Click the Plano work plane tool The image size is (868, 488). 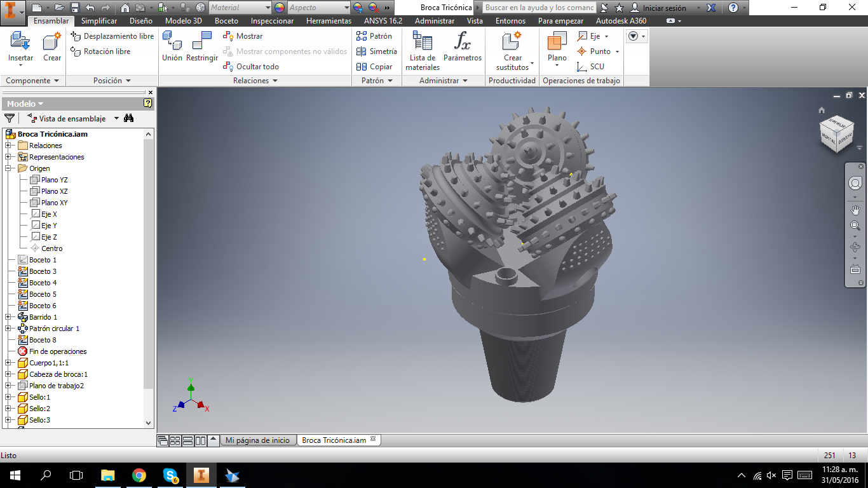coord(557,43)
